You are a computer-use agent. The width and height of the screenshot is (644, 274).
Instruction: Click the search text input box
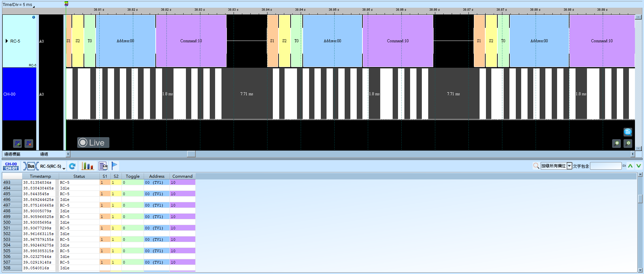click(x=606, y=166)
